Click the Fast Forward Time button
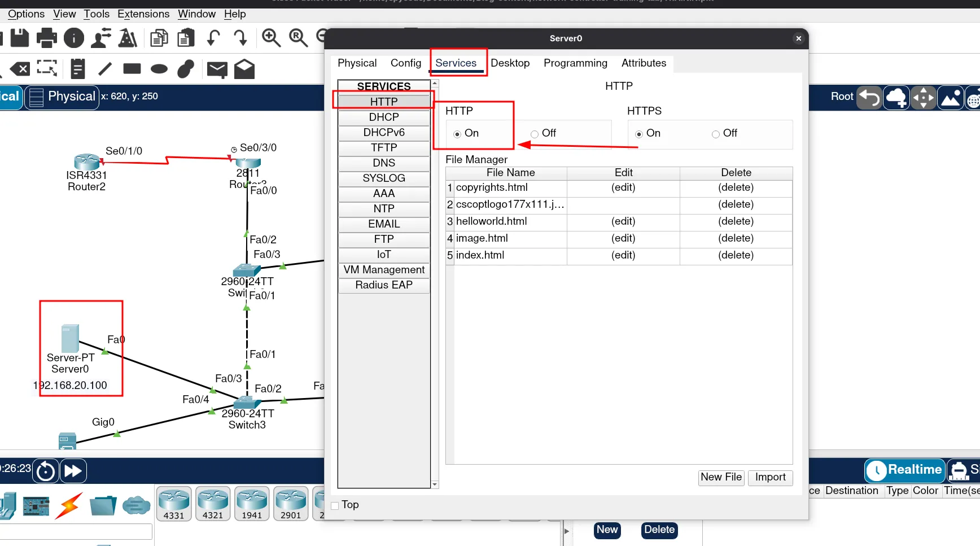 pyautogui.click(x=73, y=471)
